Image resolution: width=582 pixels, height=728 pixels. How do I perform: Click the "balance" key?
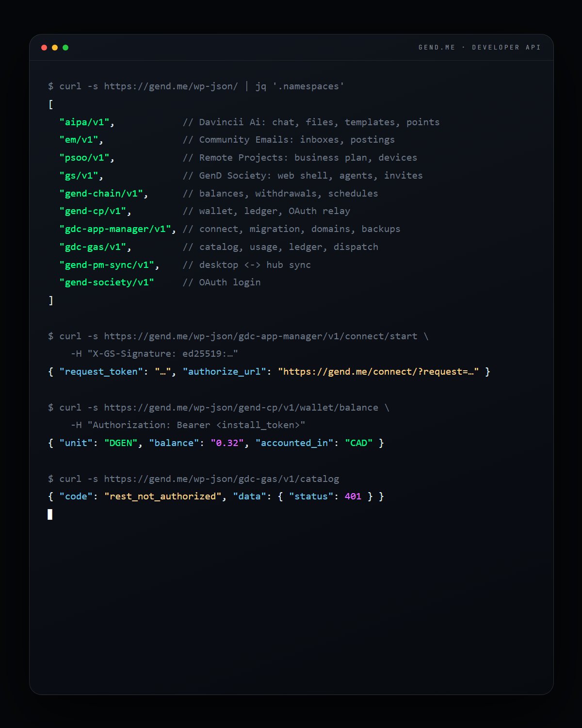(x=174, y=443)
